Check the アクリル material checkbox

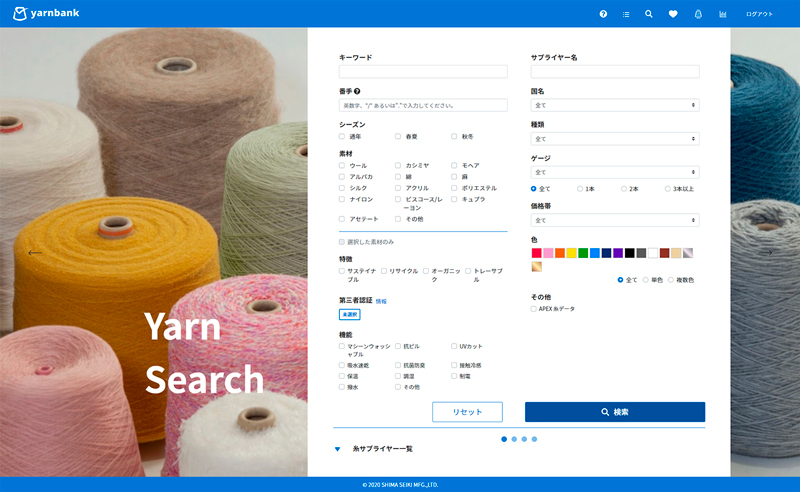click(398, 188)
